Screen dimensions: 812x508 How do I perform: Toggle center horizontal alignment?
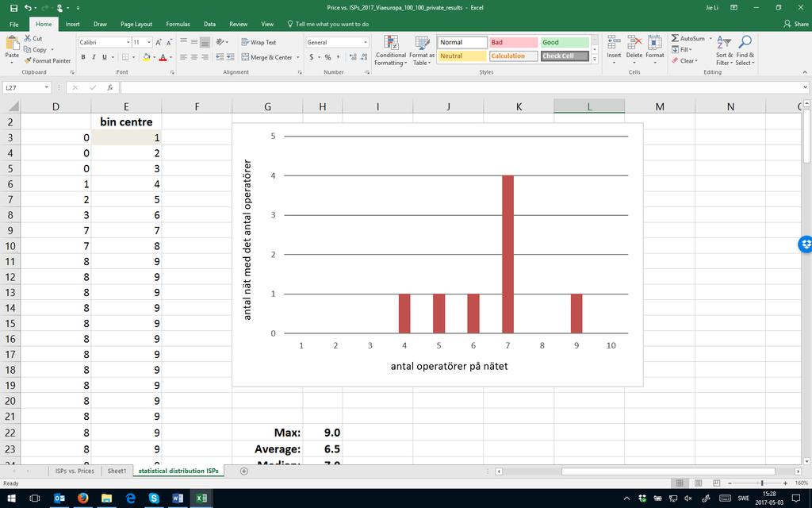point(194,57)
